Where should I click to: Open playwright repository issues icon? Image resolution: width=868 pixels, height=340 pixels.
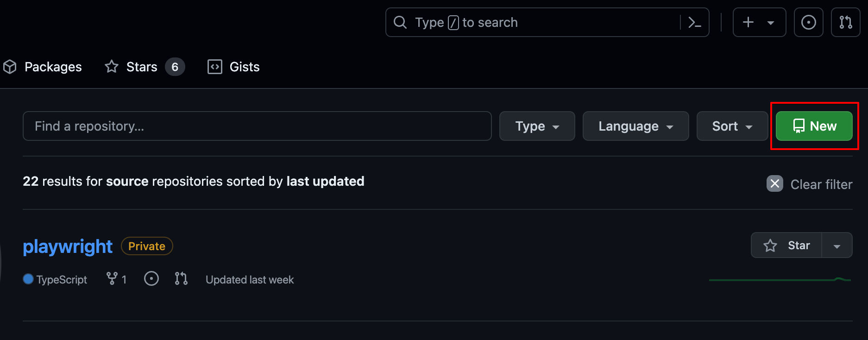coord(151,279)
